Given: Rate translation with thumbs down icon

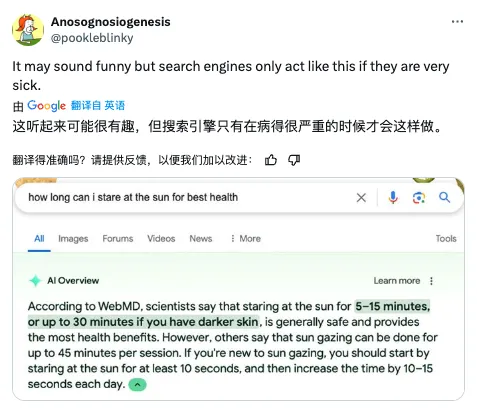Looking at the screenshot, I should tap(294, 160).
